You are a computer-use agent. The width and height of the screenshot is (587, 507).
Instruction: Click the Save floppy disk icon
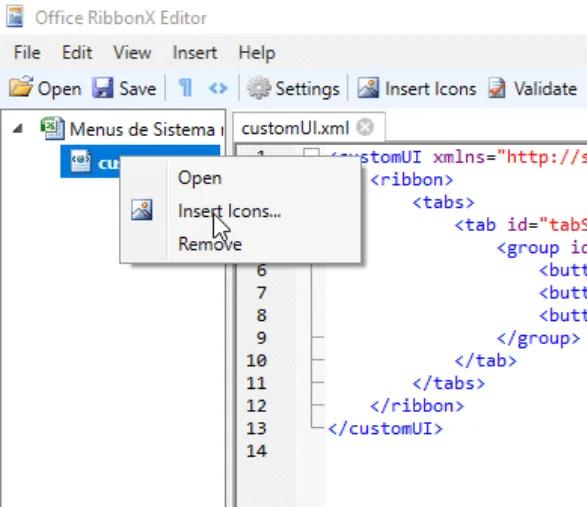click(x=103, y=88)
